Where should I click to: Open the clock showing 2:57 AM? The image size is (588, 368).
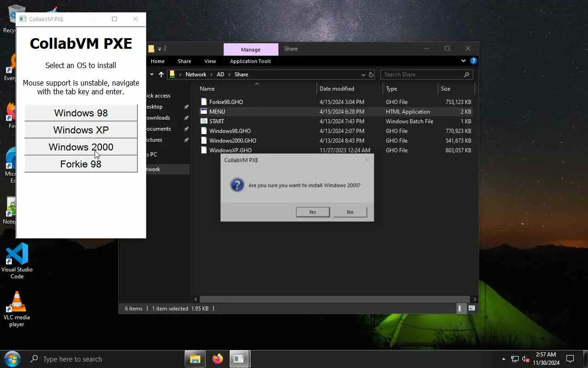[546, 359]
